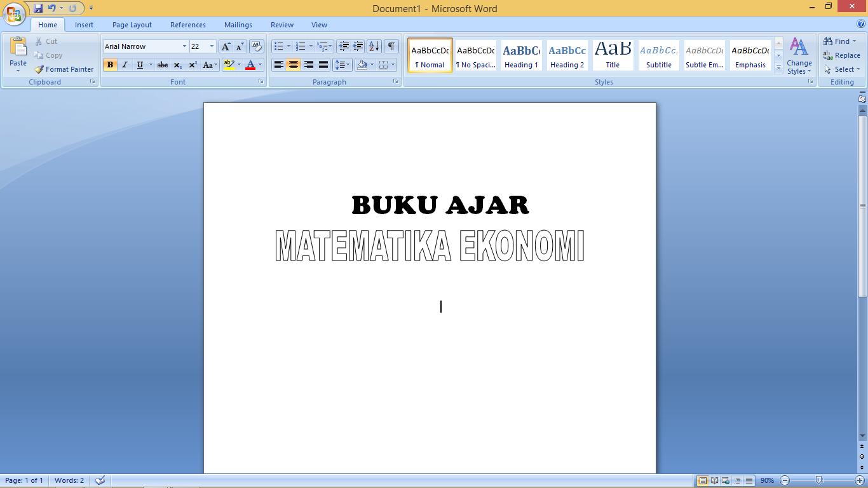The width and height of the screenshot is (868, 488).
Task: Click the proofing check icon in status bar
Action: [100, 480]
